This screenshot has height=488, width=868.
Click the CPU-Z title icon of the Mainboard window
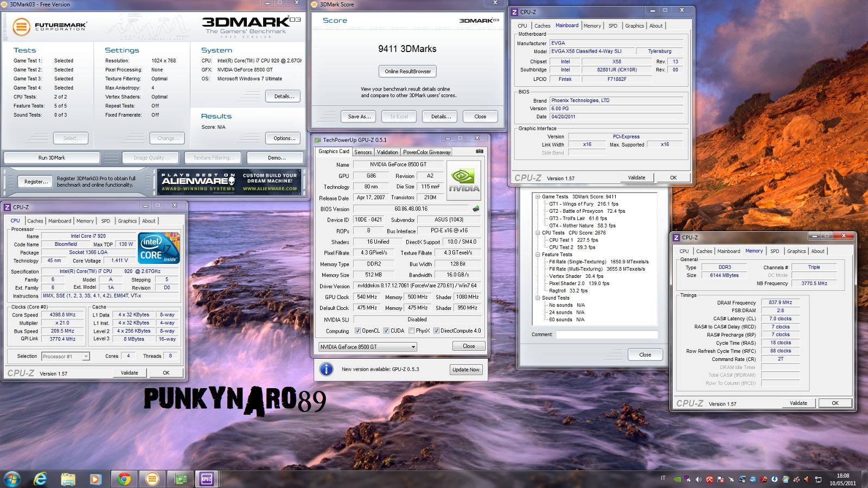coord(515,11)
